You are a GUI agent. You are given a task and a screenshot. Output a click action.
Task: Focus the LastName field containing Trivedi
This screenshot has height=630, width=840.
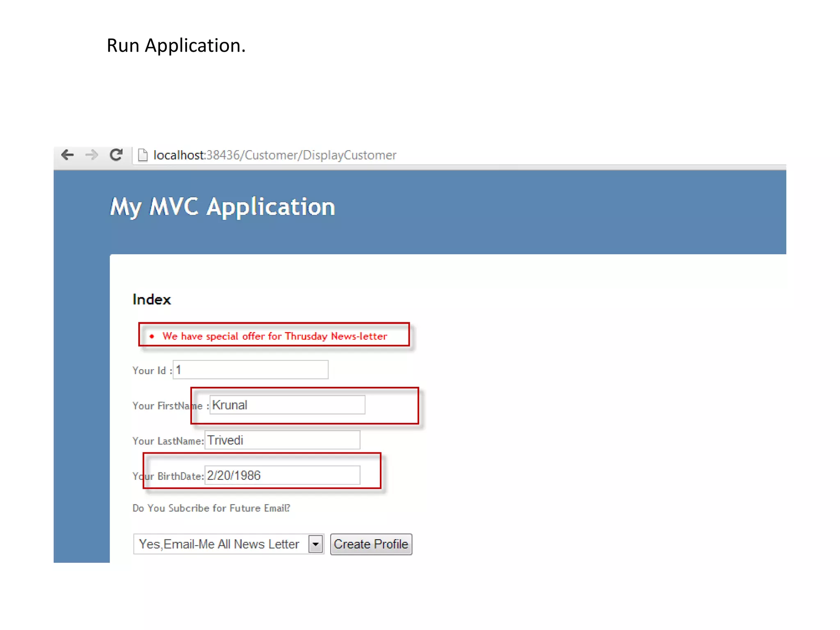(282, 441)
